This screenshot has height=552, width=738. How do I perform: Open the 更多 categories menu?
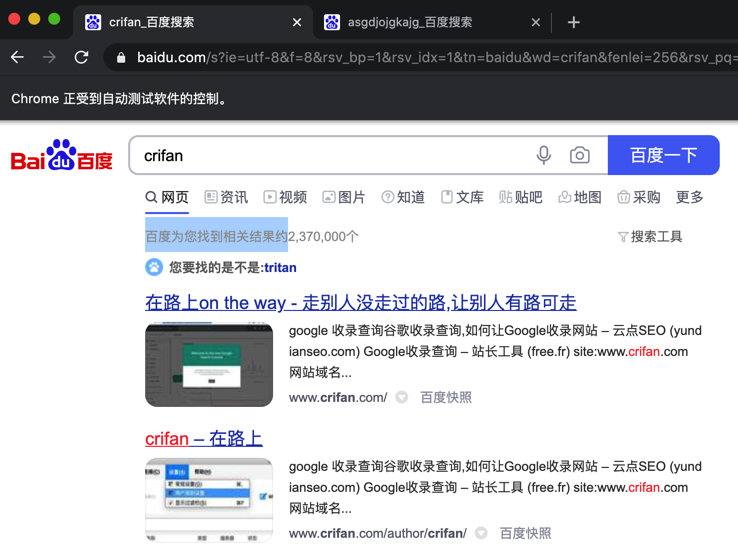690,197
